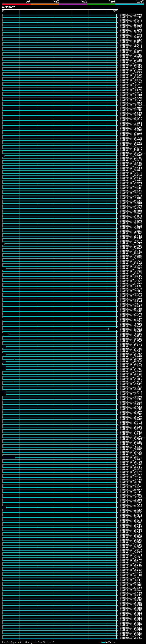
Task: Click the UniRef100_Q6PKU2 label
Action: (131, 156)
